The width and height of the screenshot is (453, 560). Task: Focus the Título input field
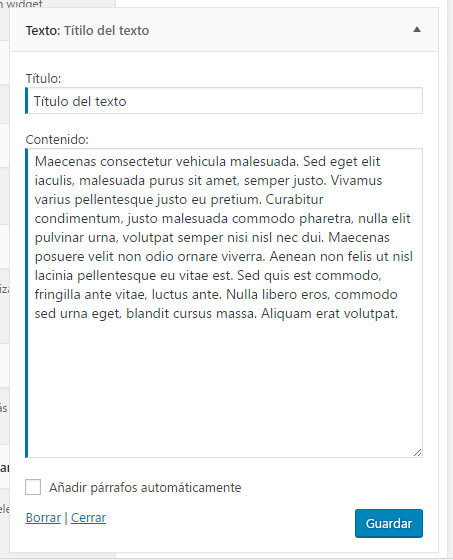[x=224, y=101]
